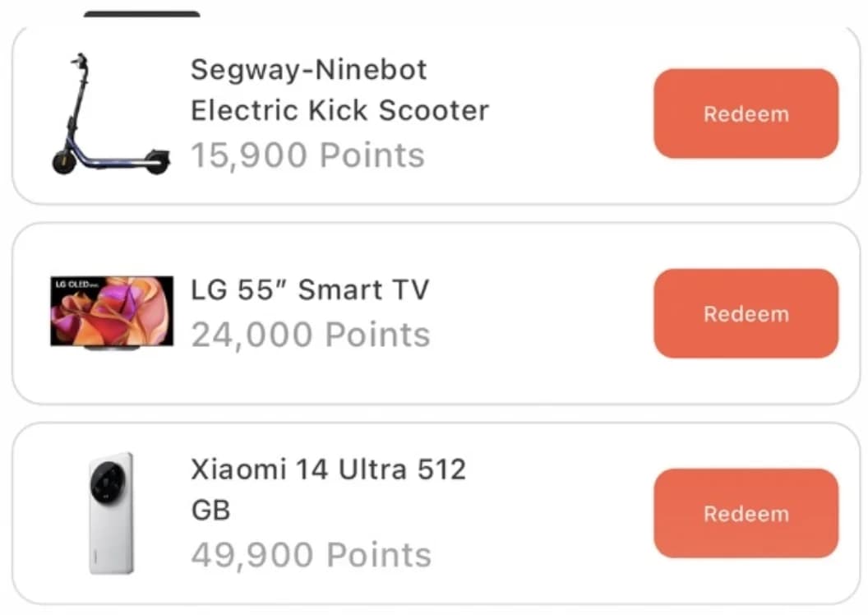Image resolution: width=868 pixels, height=615 pixels.
Task: Redeem the Xiaomi 14 Ultra 512 GB
Action: click(745, 513)
